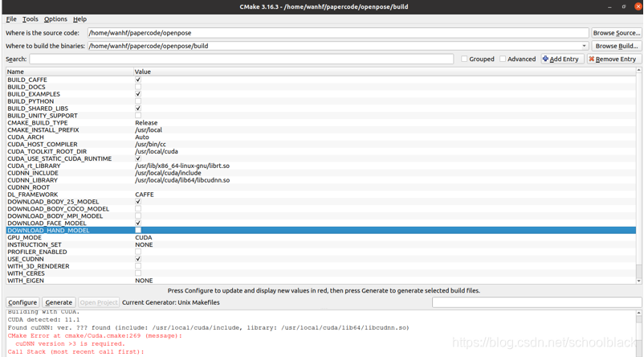Screen dimensions: 644x357
Task: Click the cache list scroll up arrow
Action: pos(638,70)
